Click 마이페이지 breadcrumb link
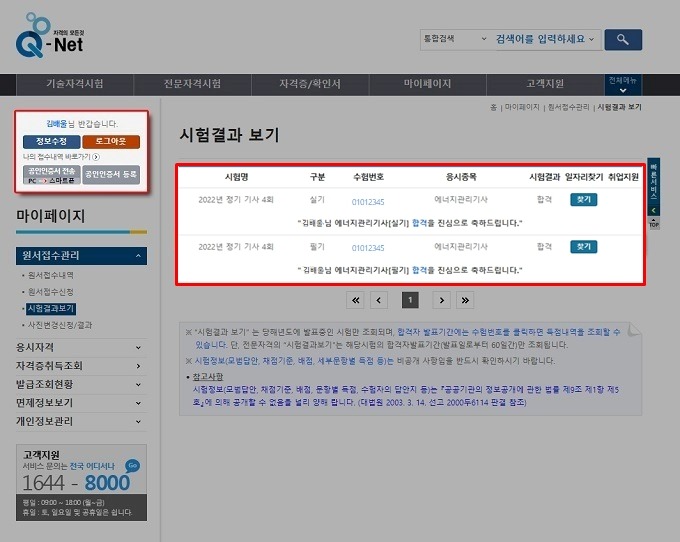The image size is (680, 542). click(x=522, y=107)
